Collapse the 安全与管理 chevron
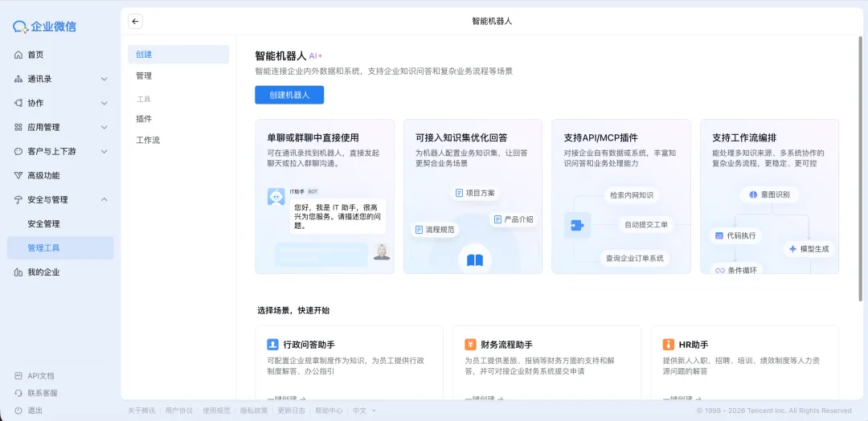 104,200
